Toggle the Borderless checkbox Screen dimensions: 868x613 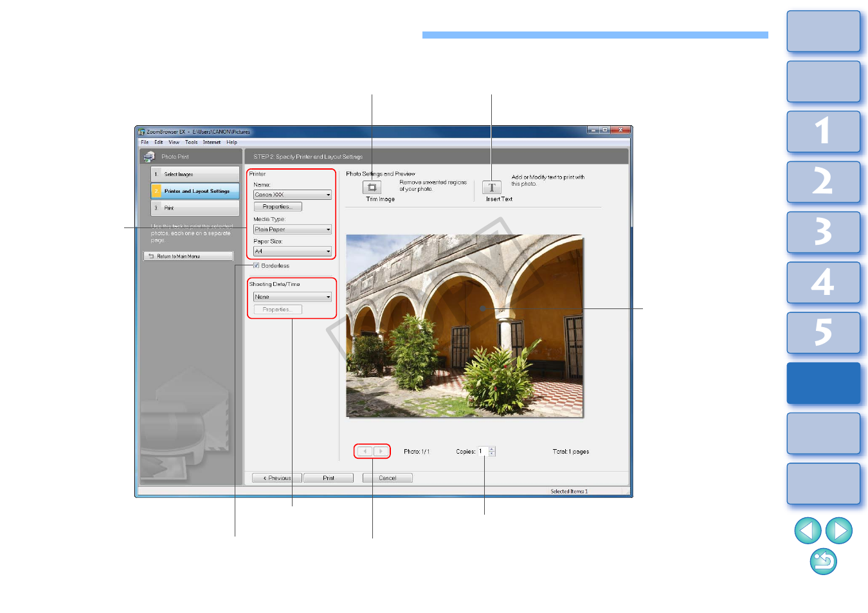pyautogui.click(x=257, y=265)
